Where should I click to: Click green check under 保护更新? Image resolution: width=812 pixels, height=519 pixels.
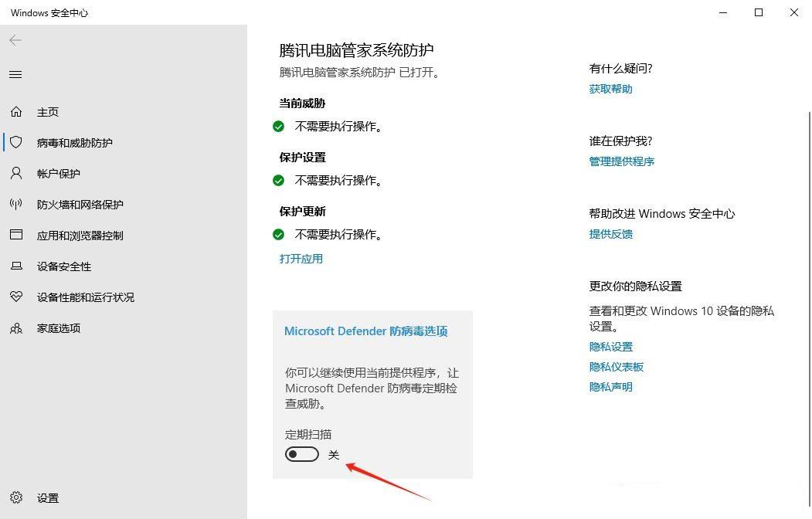[279, 235]
